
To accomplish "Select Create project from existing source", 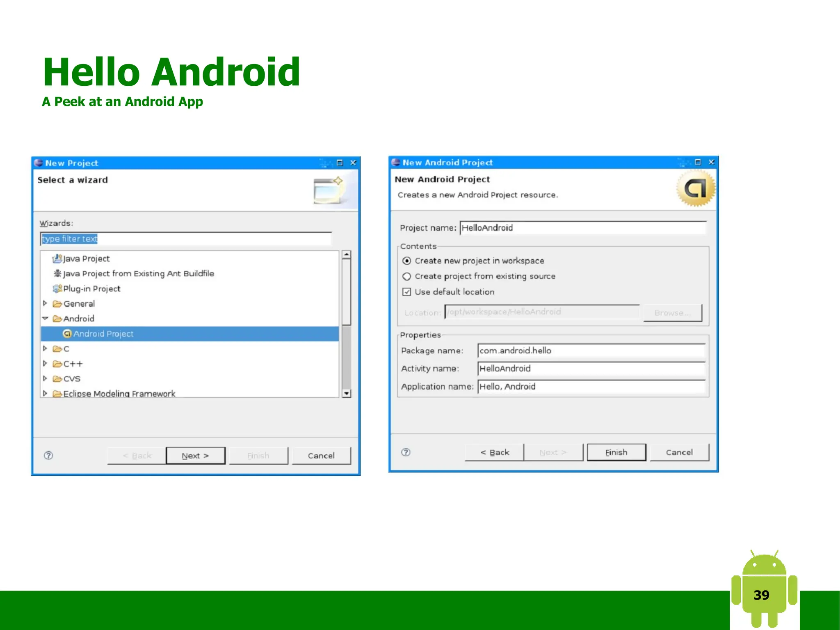I will (406, 277).
